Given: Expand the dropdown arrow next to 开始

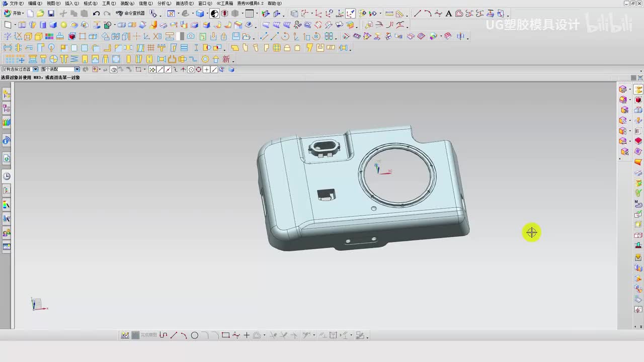Looking at the screenshot, I should coord(24,14).
